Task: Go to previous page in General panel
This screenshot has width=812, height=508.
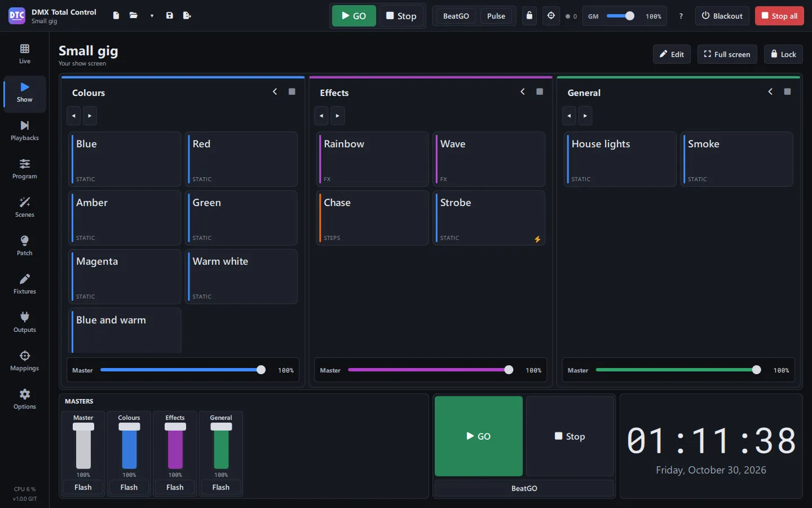Action: point(569,116)
